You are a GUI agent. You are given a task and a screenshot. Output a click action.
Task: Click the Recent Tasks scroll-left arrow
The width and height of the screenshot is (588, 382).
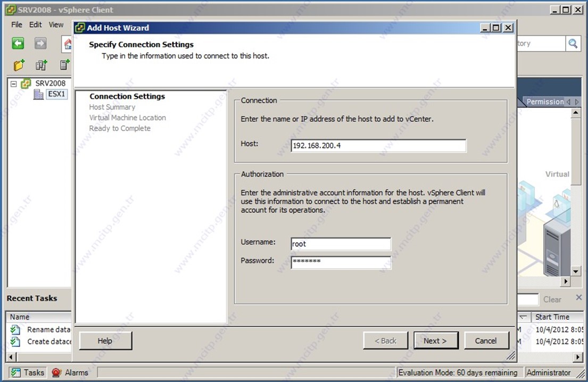[x=11, y=357]
